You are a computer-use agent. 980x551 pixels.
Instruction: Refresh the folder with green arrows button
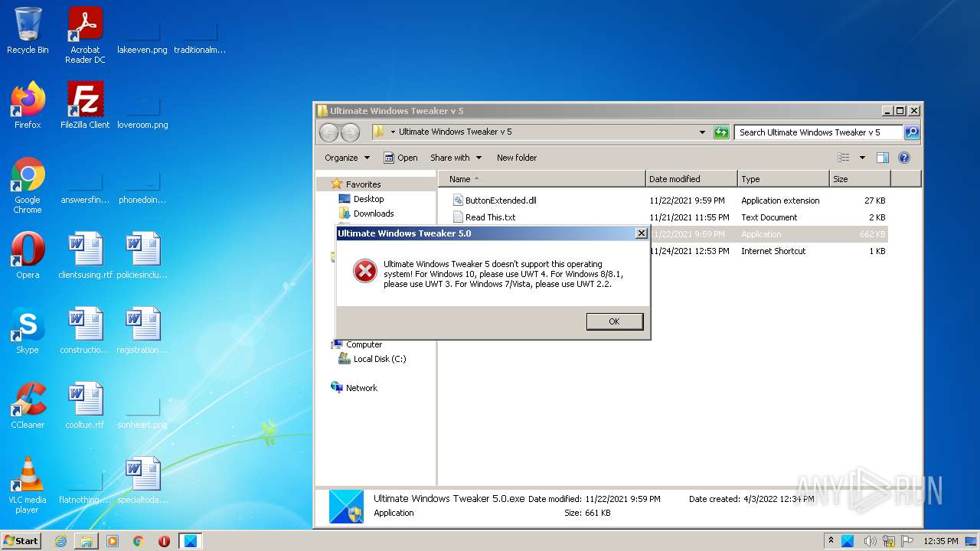coord(720,132)
